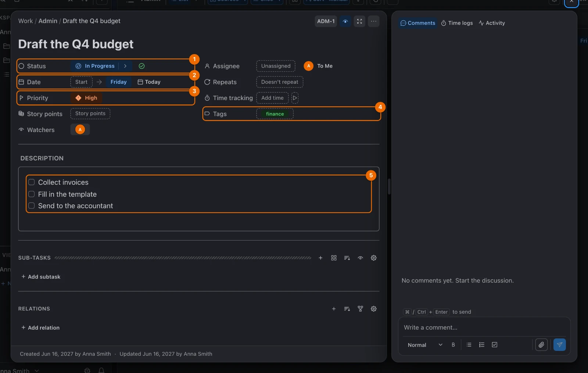Click the Priority field label

pyautogui.click(x=37, y=98)
